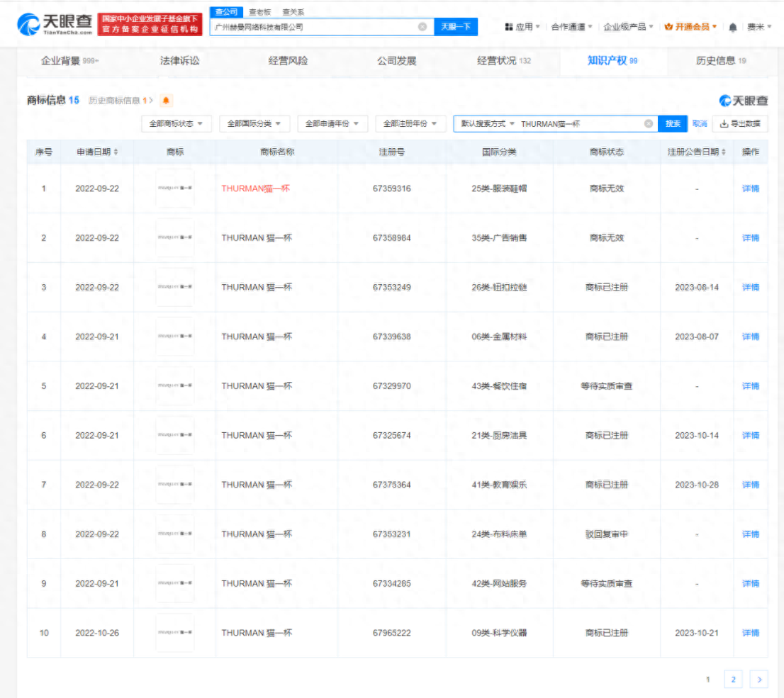Click 驳回复审中 status cell
This screenshot has height=698, width=784.
coord(607,534)
